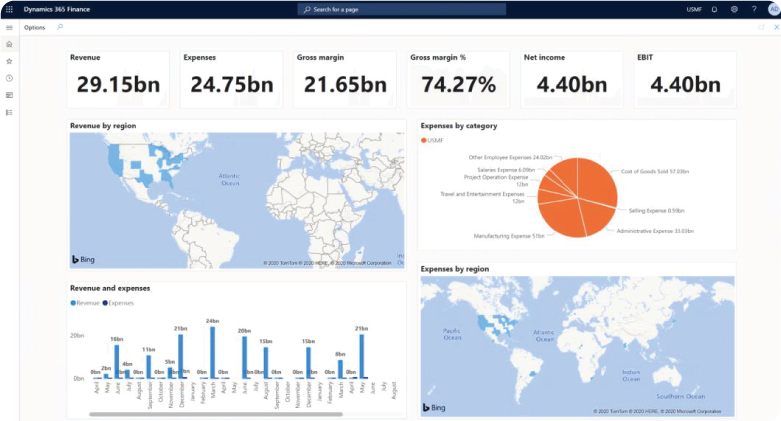The height and width of the screenshot is (421, 781).
Task: Switch company via USMF in the header
Action: (x=694, y=9)
